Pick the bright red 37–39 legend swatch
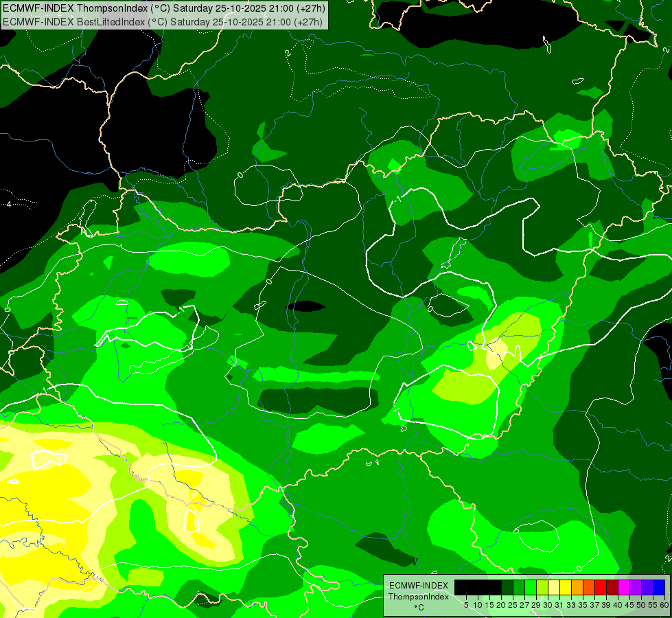Image resolution: width=672 pixels, height=618 pixels. coord(601,587)
